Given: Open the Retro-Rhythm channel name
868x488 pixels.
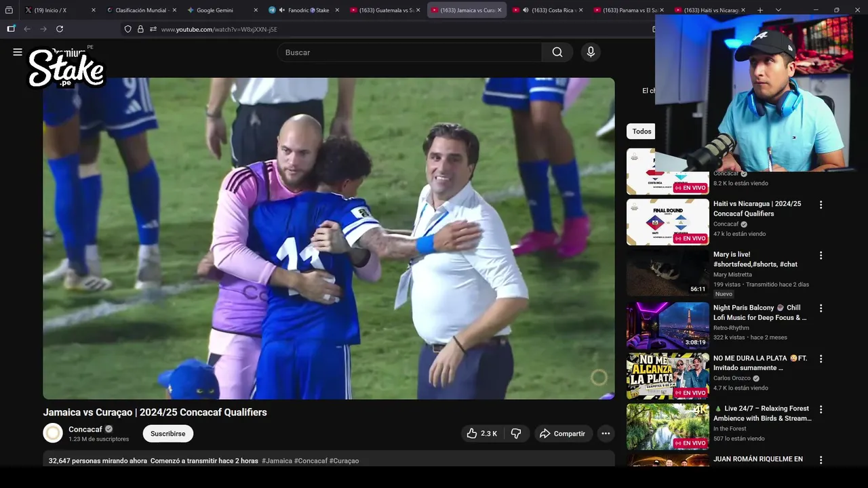Looking at the screenshot, I should click(x=731, y=328).
